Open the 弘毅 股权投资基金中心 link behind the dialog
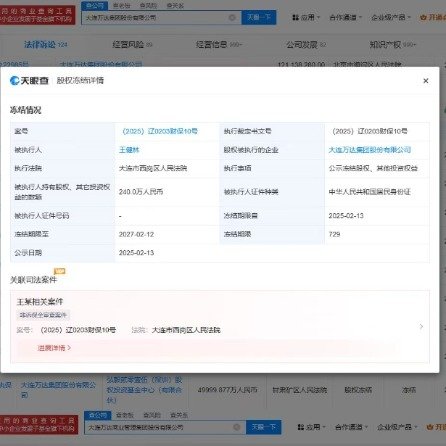446x446 pixels. [x=144, y=390]
